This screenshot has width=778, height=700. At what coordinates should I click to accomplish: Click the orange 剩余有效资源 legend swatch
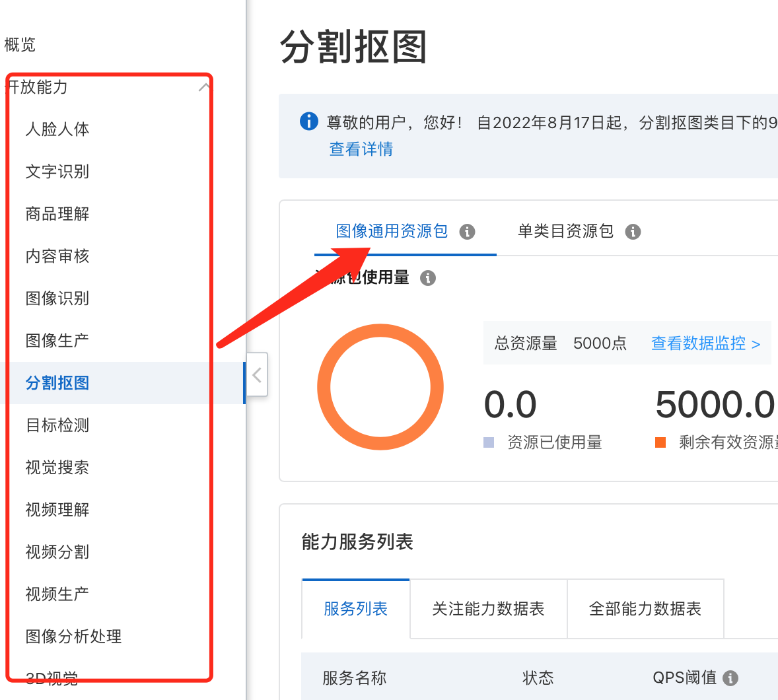660,442
